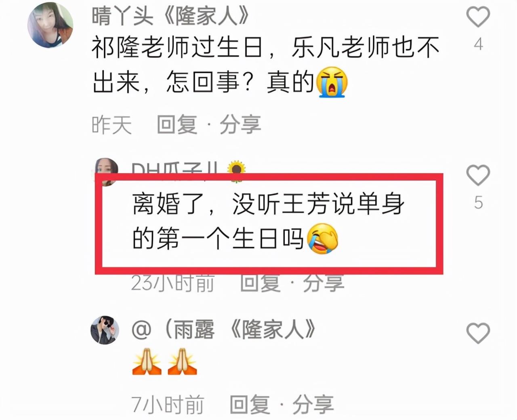Open 晴丫头's profile avatar
This screenshot has width=517, height=420.
(x=50, y=24)
